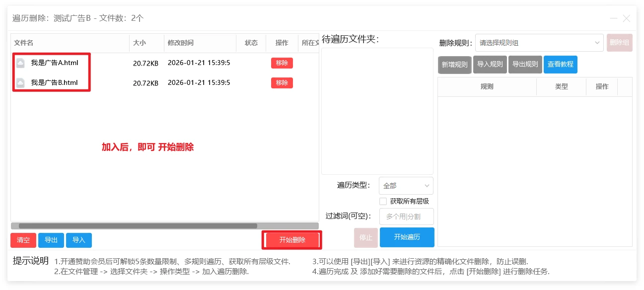This screenshot has height=290, width=644.
Task: Add a new rule with 新增规则
Action: [x=454, y=65]
